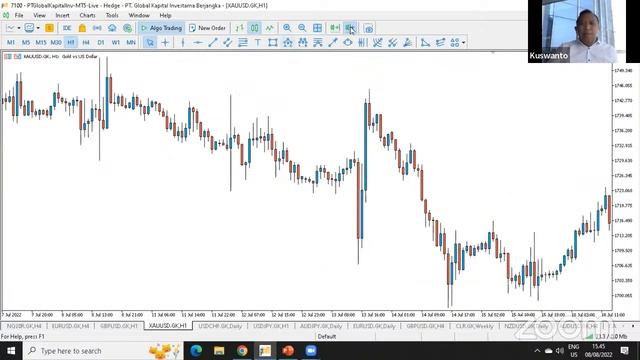The height and width of the screenshot is (360, 640).
Task: Open the yellow Market Watch icon
Action: pos(49,28)
